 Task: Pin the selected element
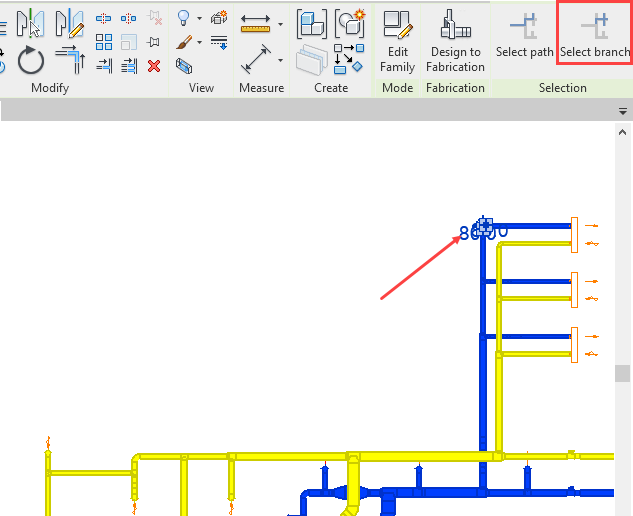coord(153,42)
